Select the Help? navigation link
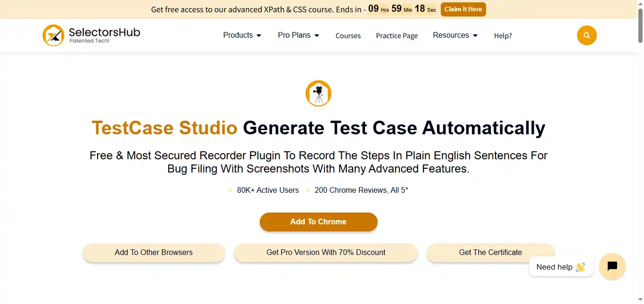Image resolution: width=644 pixels, height=304 pixels. 503,36
